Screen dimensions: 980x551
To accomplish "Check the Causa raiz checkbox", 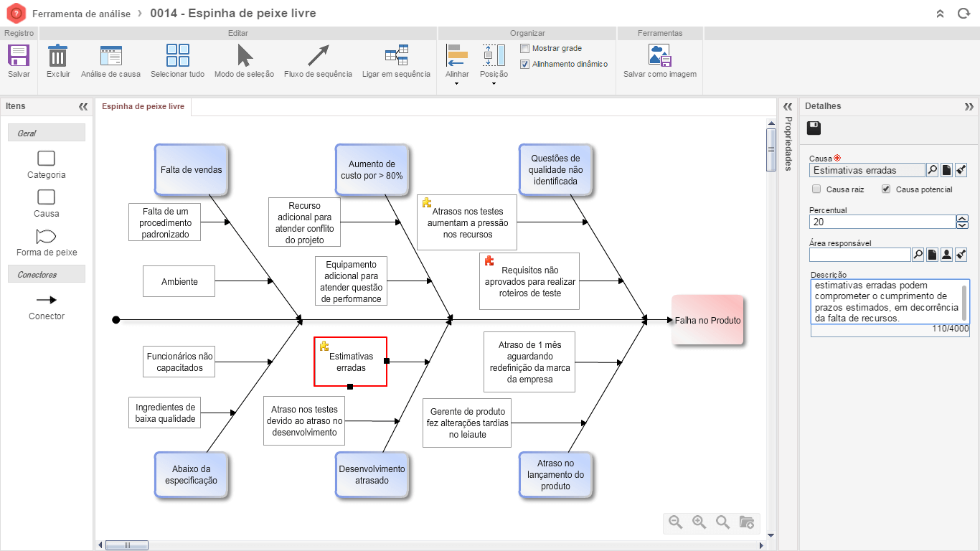I will (816, 189).
